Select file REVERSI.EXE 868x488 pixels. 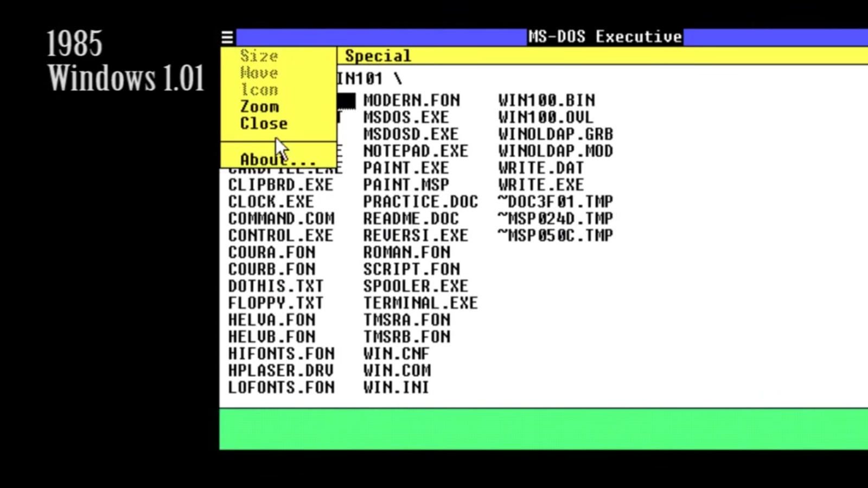pos(416,235)
